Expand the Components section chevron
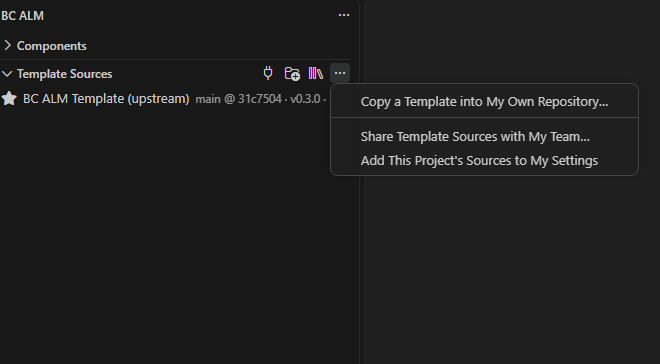Screen dimensions: 660x364 pos(7,45)
